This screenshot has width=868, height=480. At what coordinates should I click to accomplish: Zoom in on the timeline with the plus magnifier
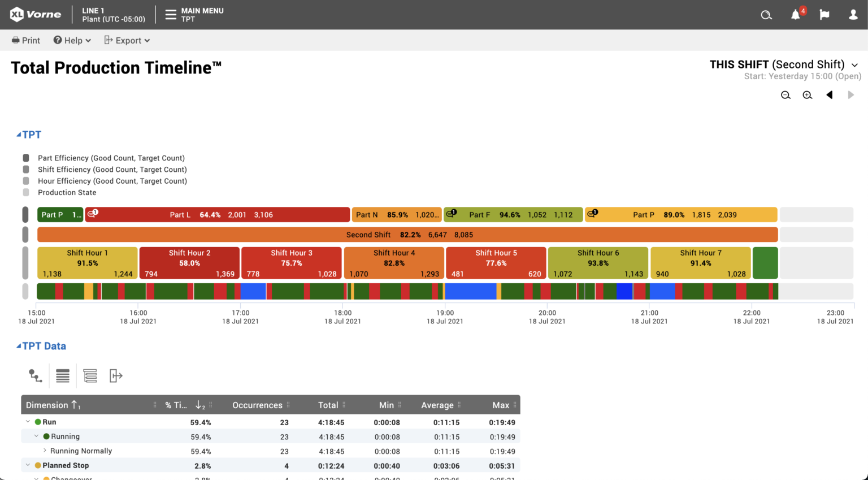(807, 95)
